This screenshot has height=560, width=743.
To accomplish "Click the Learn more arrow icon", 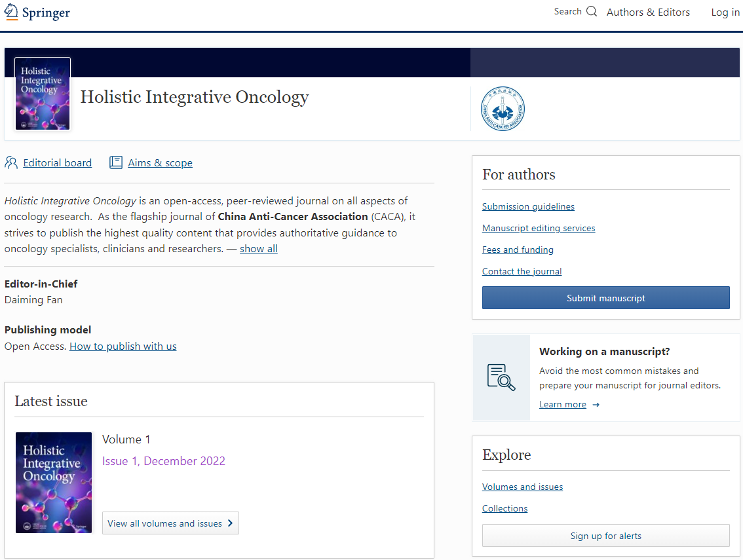I will tap(596, 405).
